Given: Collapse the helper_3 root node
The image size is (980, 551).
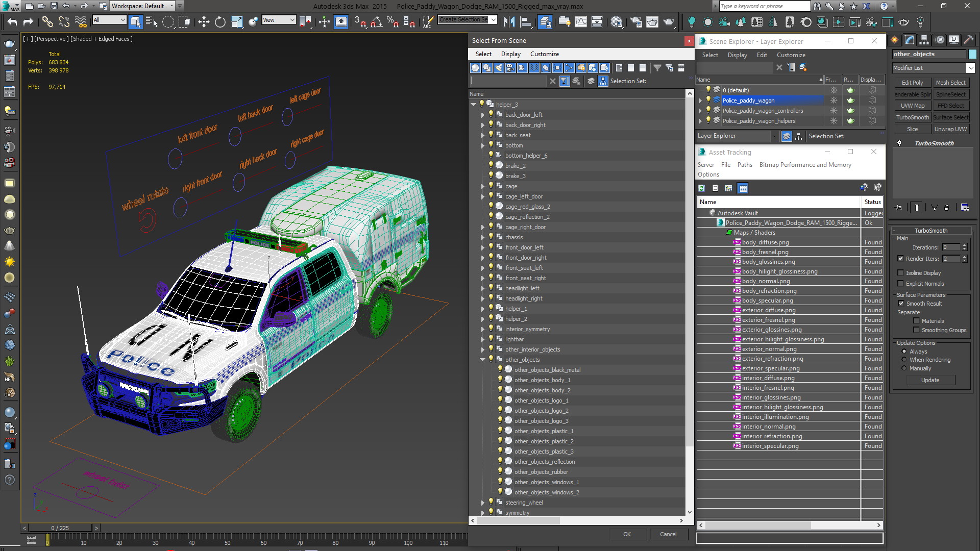Looking at the screenshot, I should (x=473, y=105).
